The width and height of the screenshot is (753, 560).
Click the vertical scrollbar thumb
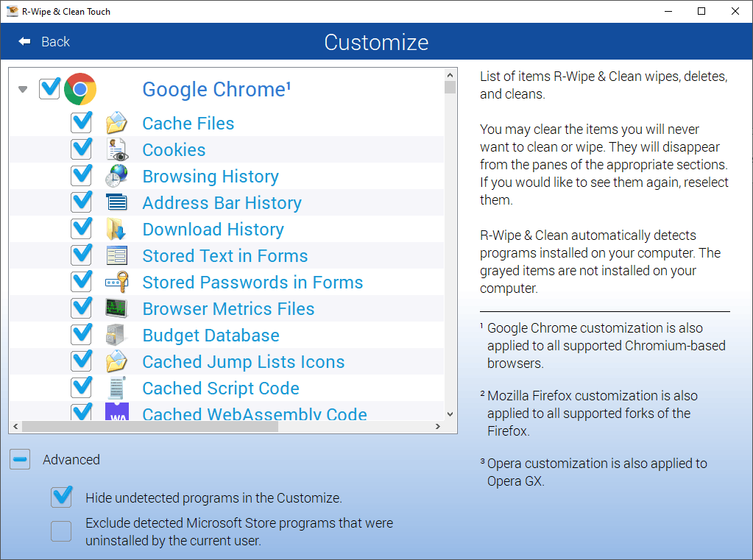coord(450,88)
